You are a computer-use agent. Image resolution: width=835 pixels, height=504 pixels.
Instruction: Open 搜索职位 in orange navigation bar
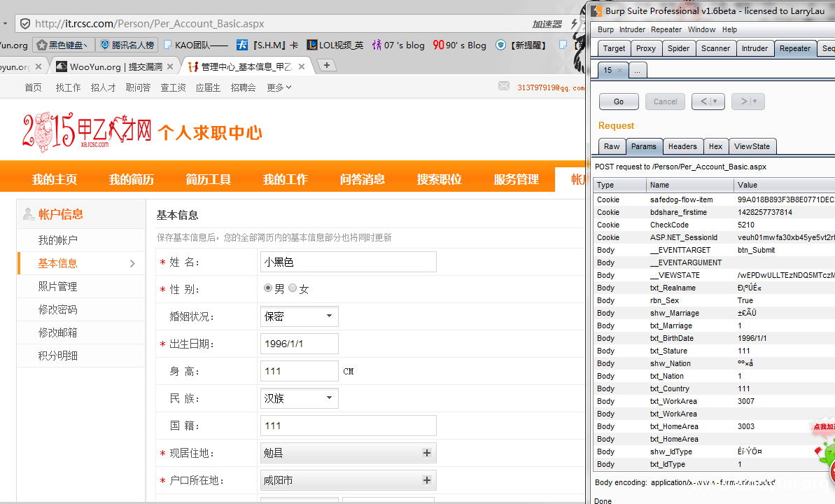440,179
